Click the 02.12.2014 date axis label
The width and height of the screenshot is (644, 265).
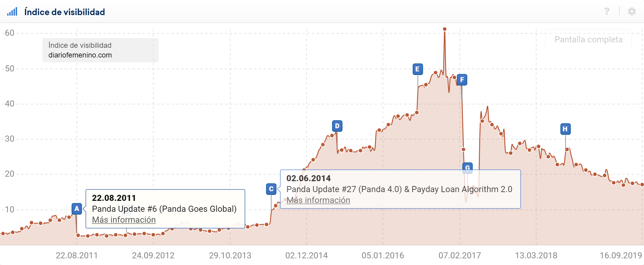[306, 256]
